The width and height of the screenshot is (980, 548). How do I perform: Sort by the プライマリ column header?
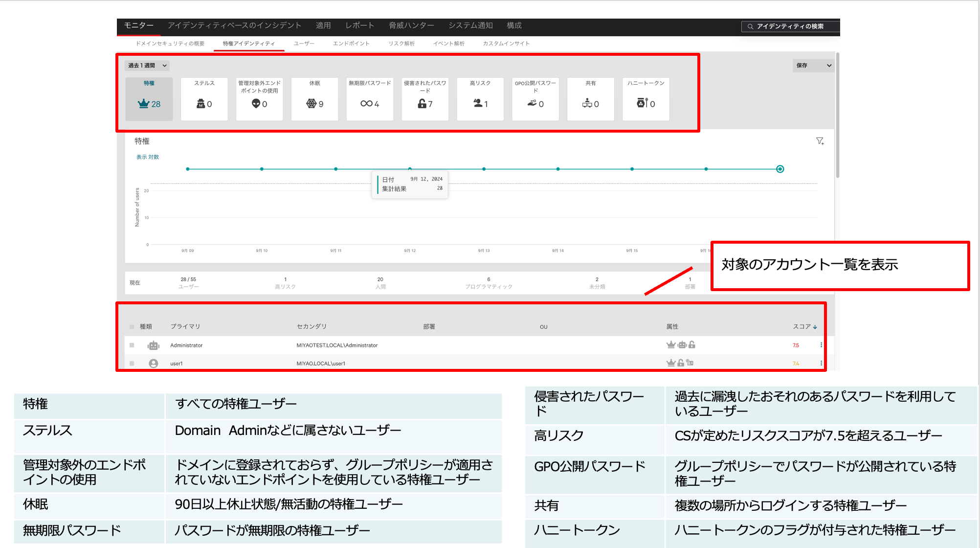pyautogui.click(x=185, y=327)
